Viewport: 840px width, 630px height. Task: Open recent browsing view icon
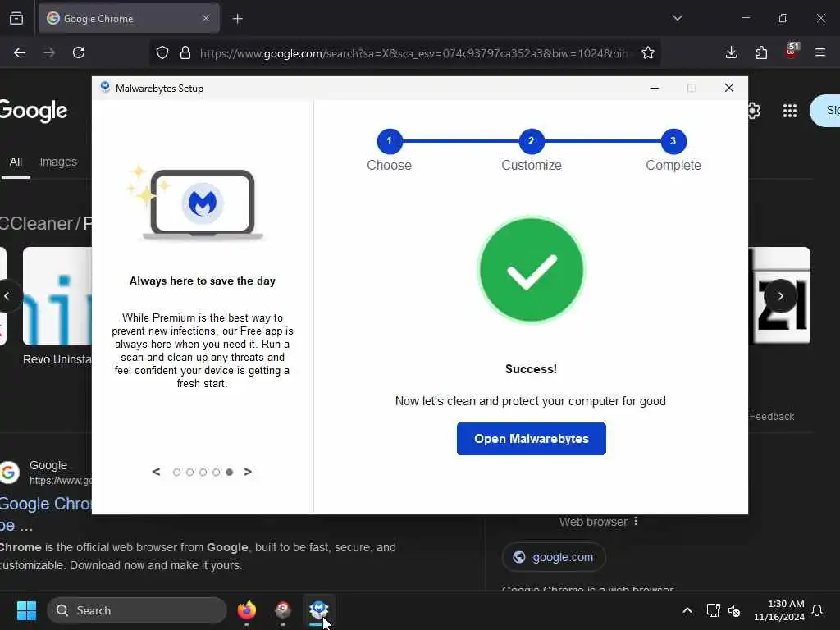[16, 18]
